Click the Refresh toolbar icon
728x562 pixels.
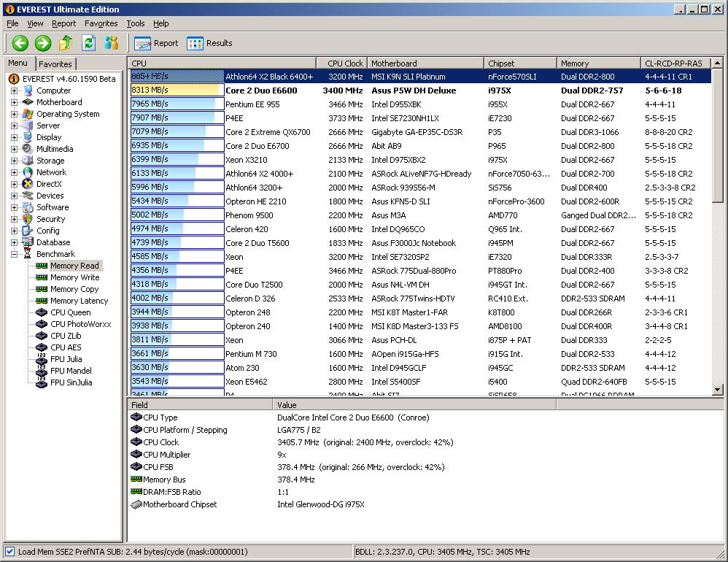[89, 43]
